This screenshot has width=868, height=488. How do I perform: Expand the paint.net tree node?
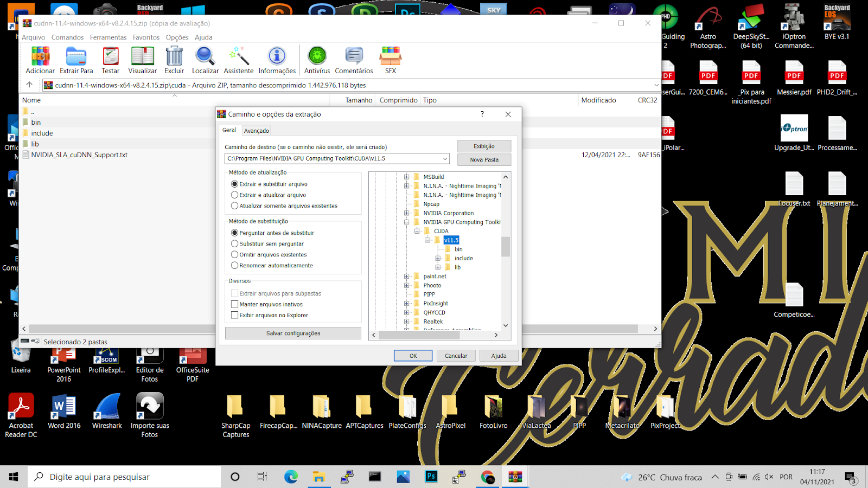[406, 277]
